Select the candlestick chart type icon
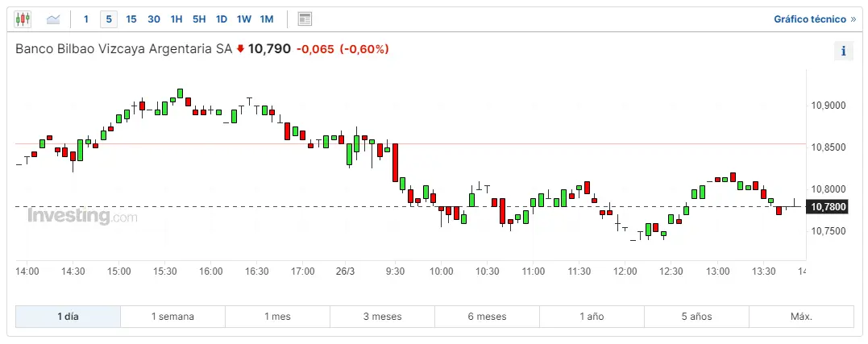This screenshot has height=344, width=868. pos(23,19)
